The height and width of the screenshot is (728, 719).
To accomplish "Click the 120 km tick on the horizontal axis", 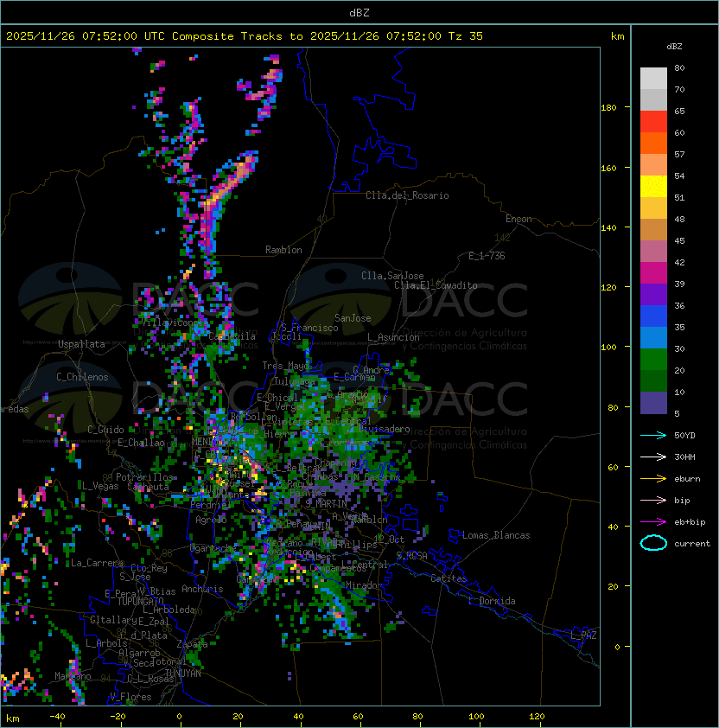I will (537, 717).
